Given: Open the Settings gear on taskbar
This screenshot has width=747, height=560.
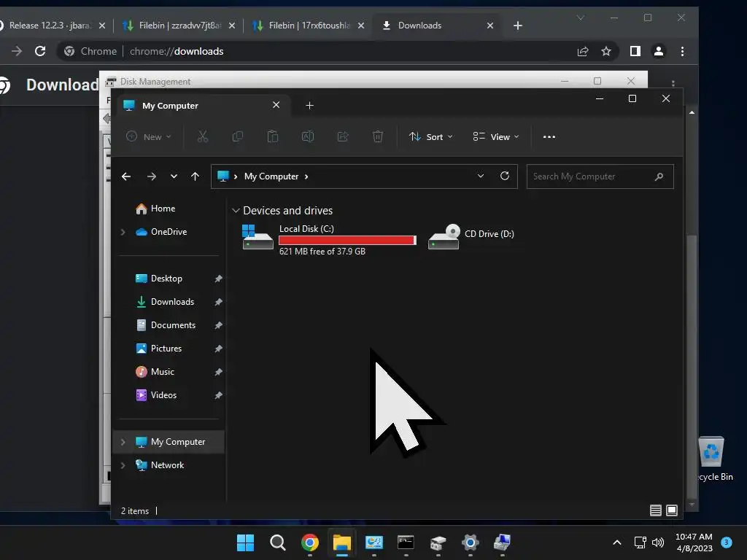Looking at the screenshot, I should [471, 542].
